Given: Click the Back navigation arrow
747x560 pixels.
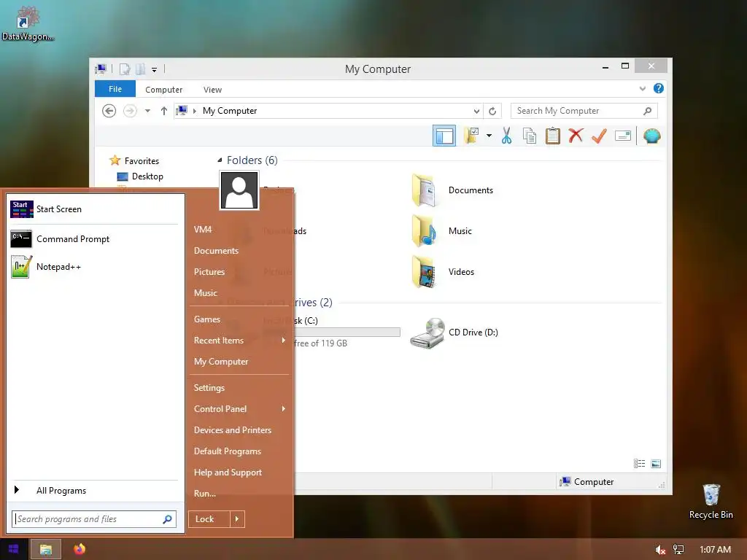Looking at the screenshot, I should [x=109, y=111].
